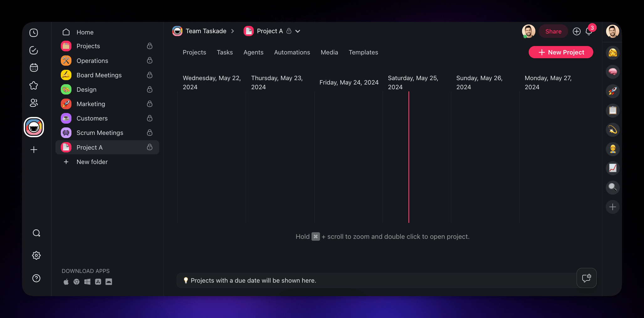Switch to the Automations tab
The image size is (644, 318).
coord(292,52)
